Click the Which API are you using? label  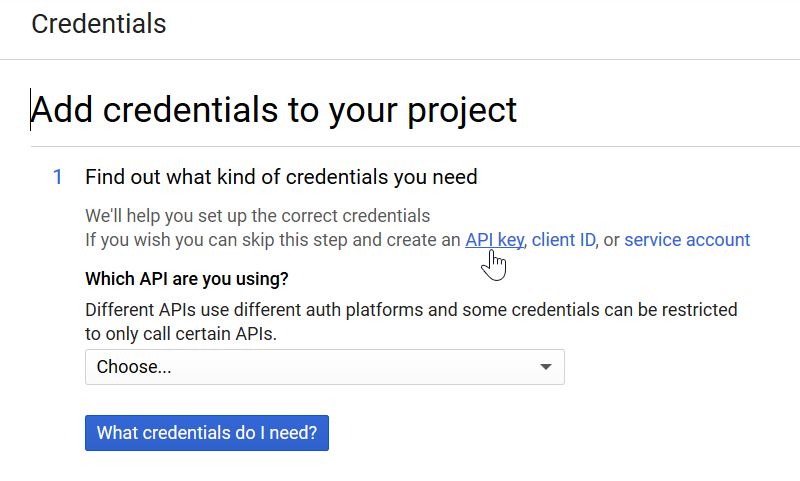coord(187,279)
